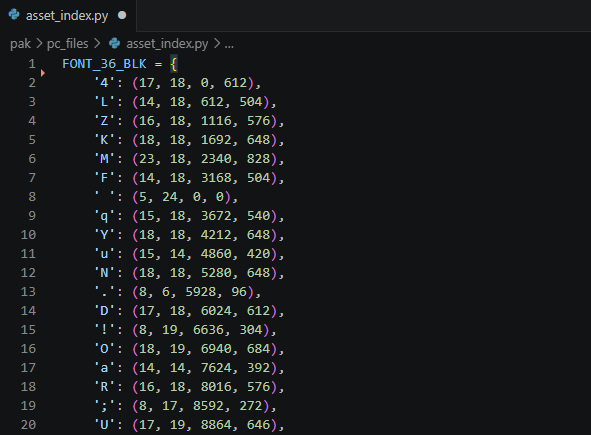Click value 3168 on the 'F' line
The height and width of the screenshot is (435, 591).
216,178
